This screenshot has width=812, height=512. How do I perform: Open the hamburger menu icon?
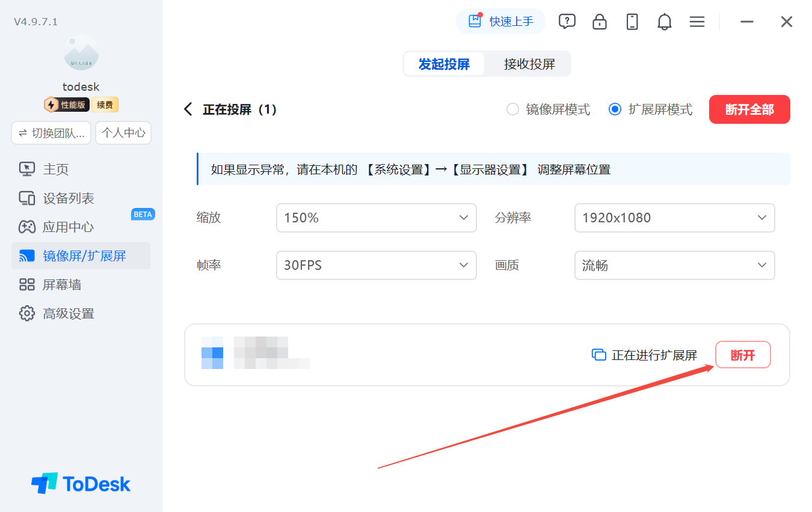pyautogui.click(x=697, y=22)
